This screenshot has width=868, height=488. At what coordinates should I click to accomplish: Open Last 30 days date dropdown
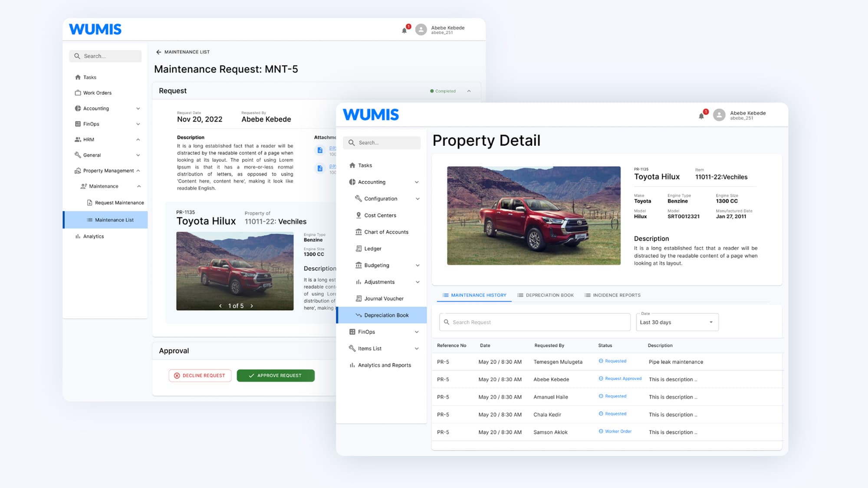point(677,322)
